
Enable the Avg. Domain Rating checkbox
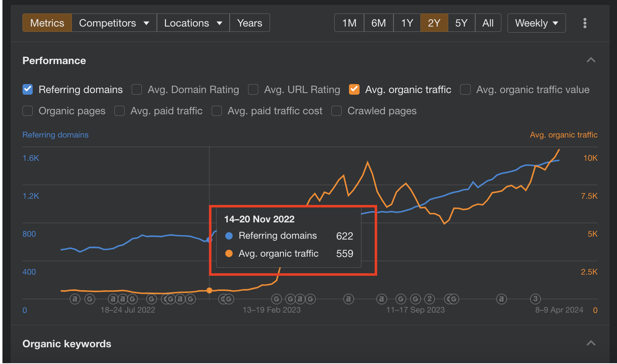(x=137, y=89)
